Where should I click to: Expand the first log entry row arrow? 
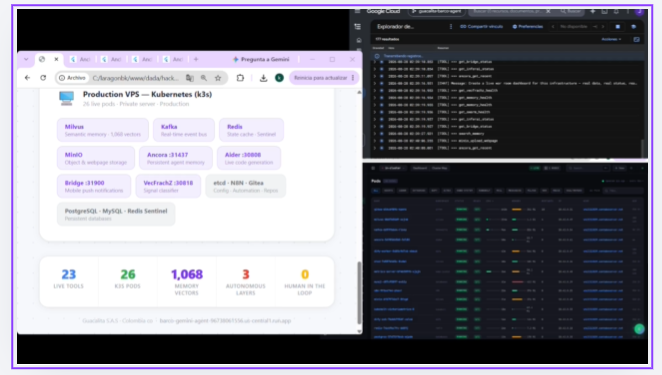pyautogui.click(x=374, y=62)
